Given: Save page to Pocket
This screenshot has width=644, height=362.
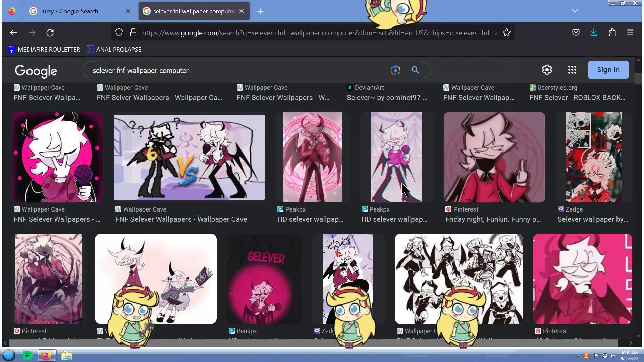Looking at the screenshot, I should pyautogui.click(x=576, y=33).
